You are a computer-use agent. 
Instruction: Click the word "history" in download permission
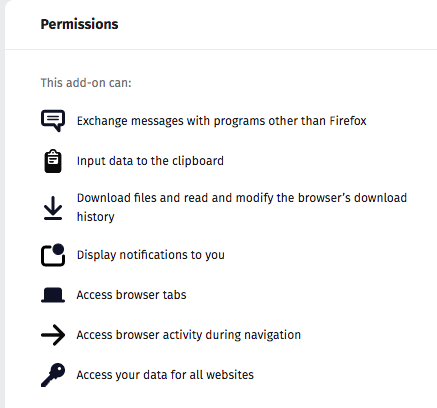(x=96, y=217)
